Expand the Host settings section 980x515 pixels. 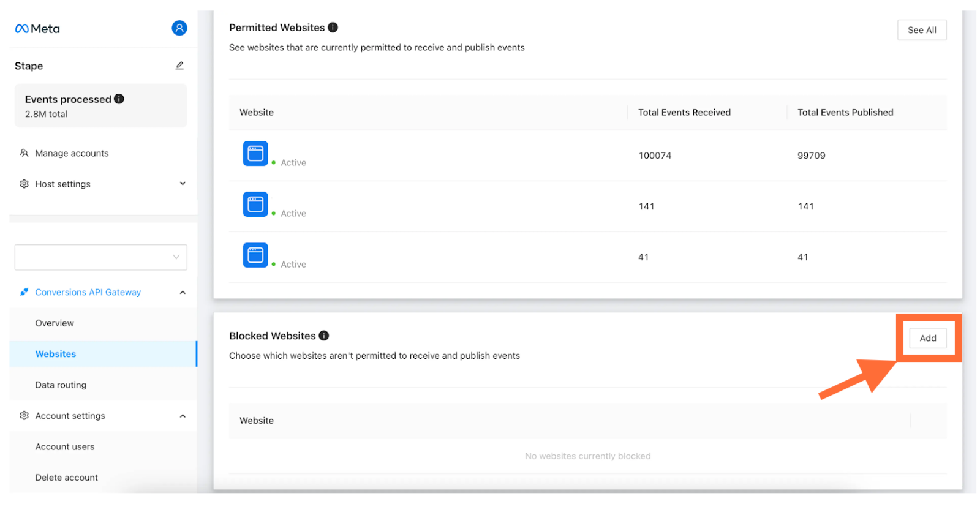(183, 184)
